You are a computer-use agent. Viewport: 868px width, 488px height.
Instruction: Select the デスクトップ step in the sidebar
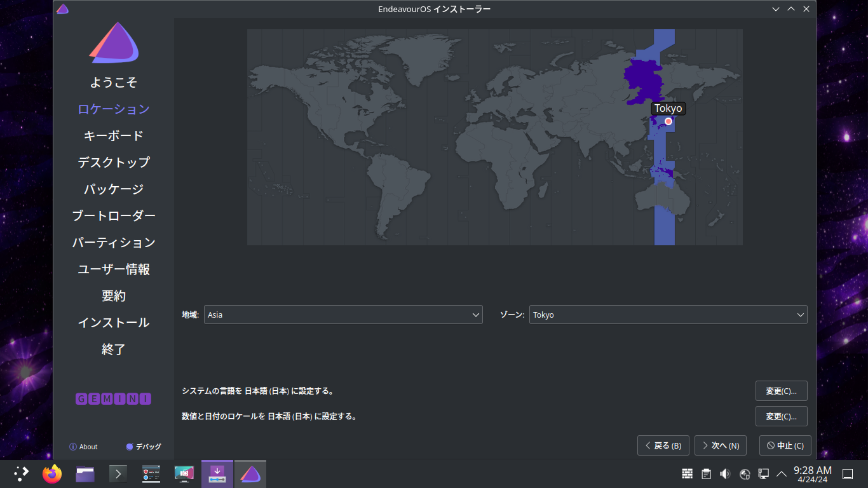pos(114,163)
